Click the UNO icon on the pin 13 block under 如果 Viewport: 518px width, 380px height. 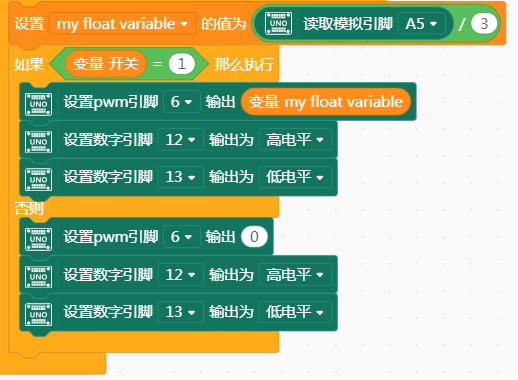click(39, 179)
